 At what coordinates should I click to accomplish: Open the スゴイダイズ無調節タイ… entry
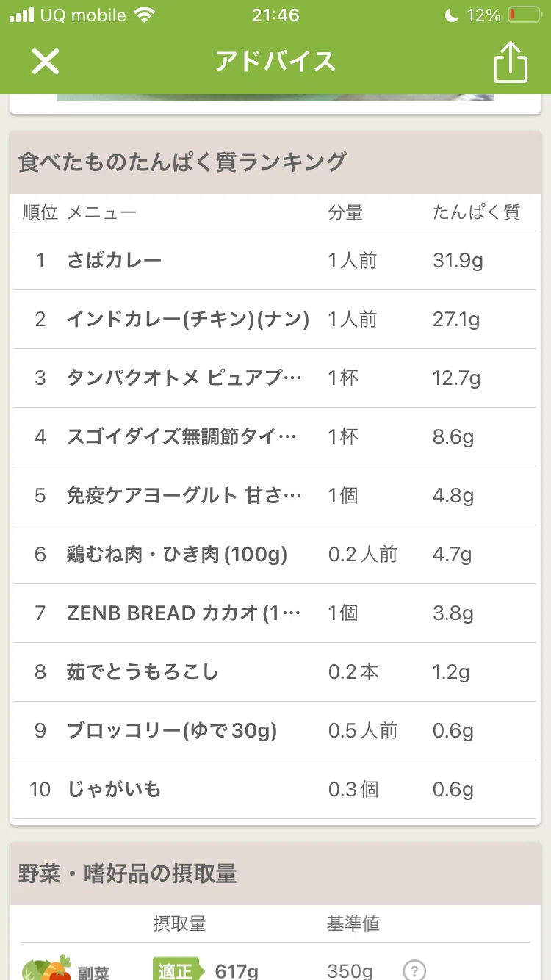(275, 437)
